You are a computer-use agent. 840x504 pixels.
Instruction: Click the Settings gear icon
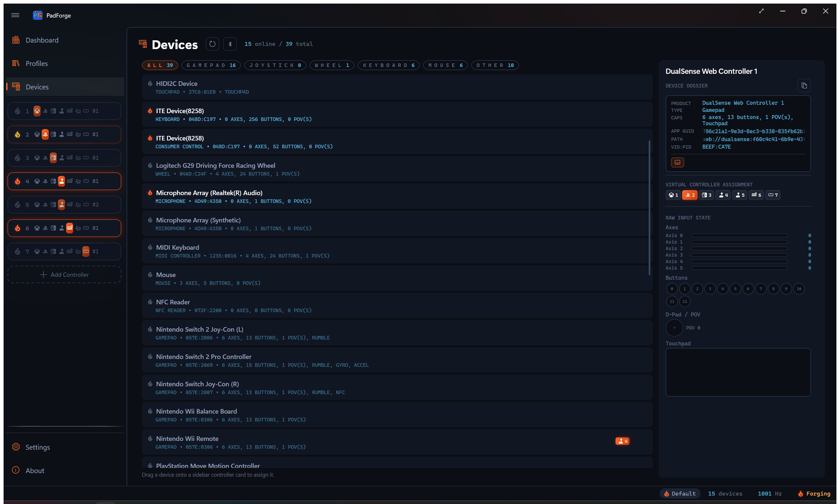point(16,447)
